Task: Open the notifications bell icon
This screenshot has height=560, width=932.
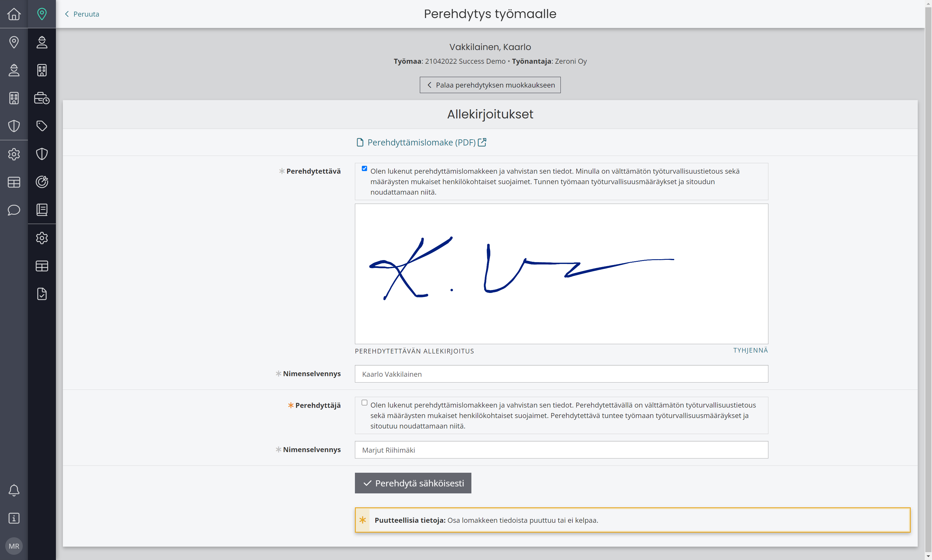Action: tap(14, 490)
